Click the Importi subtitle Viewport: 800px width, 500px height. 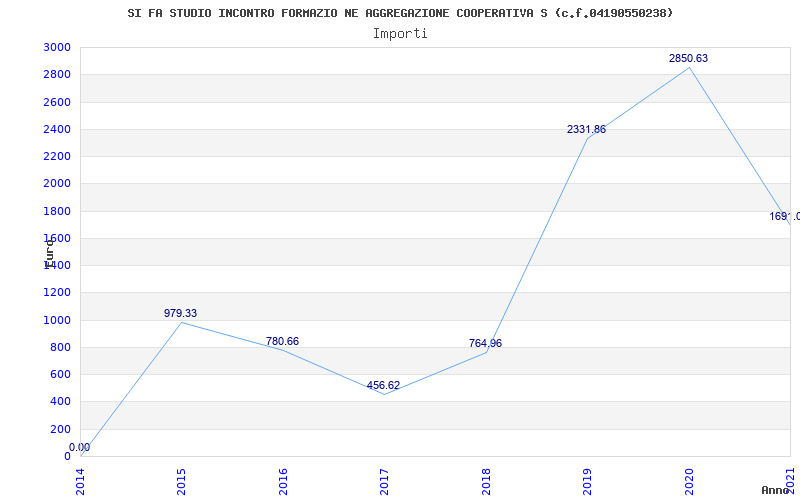400,34
